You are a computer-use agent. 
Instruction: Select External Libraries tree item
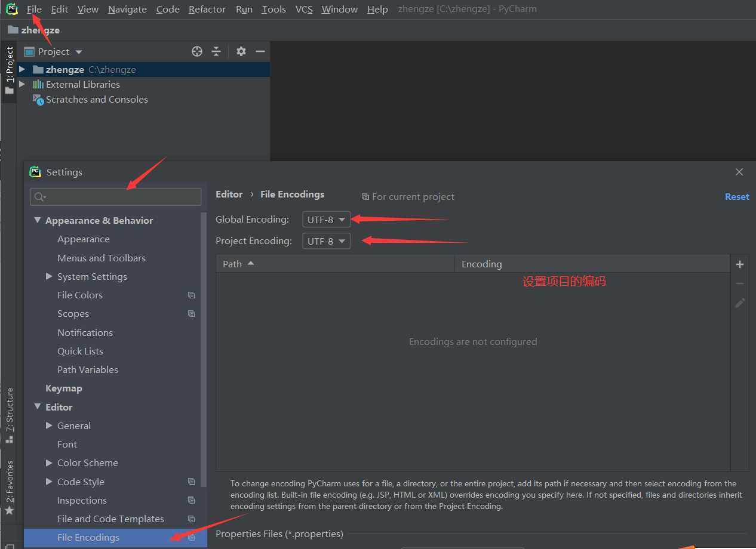coord(83,85)
